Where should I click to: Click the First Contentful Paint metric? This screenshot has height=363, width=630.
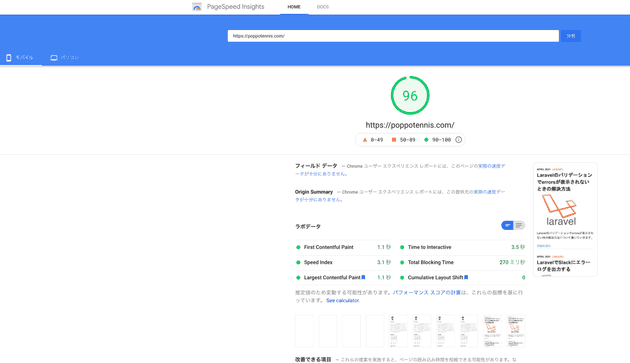point(343,247)
